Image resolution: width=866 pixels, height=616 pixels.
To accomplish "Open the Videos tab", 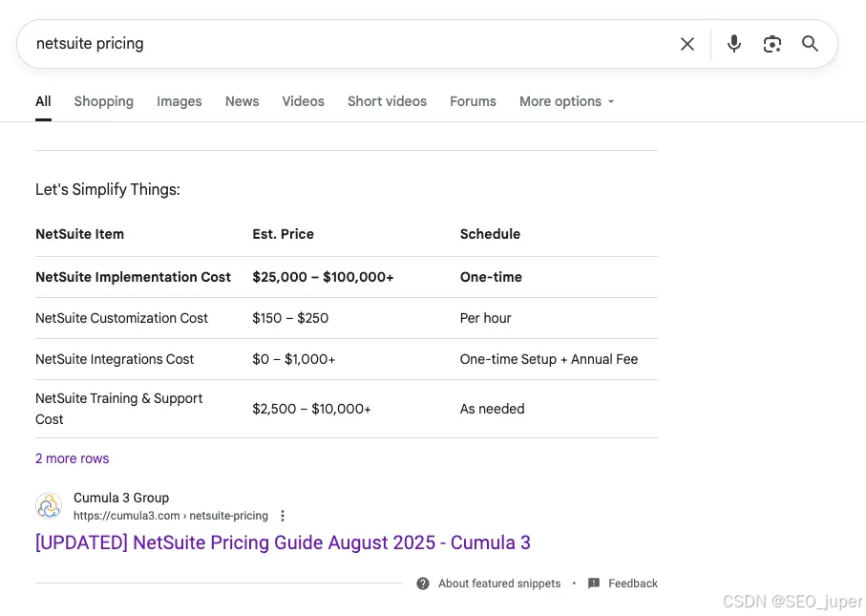I will click(x=304, y=101).
